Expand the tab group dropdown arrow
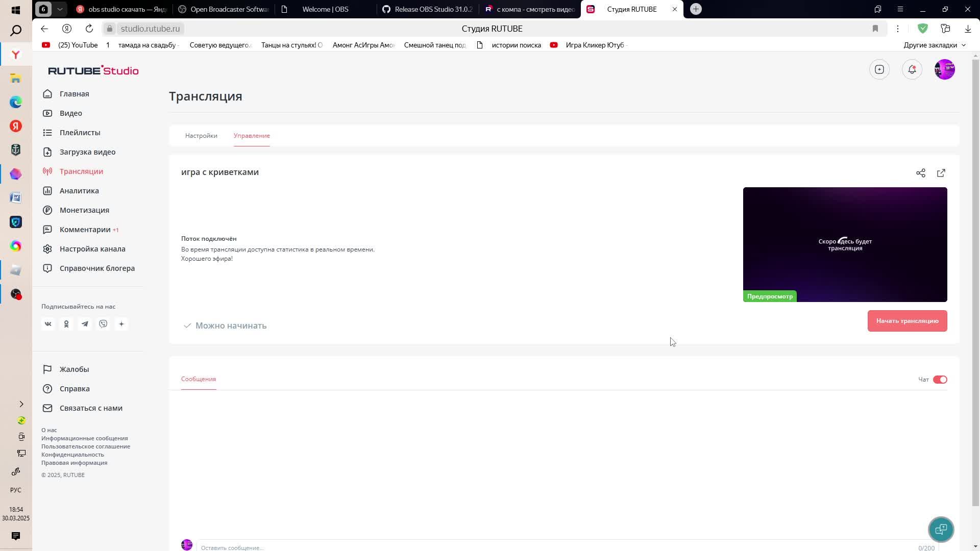The width and height of the screenshot is (980, 551). 60,9
